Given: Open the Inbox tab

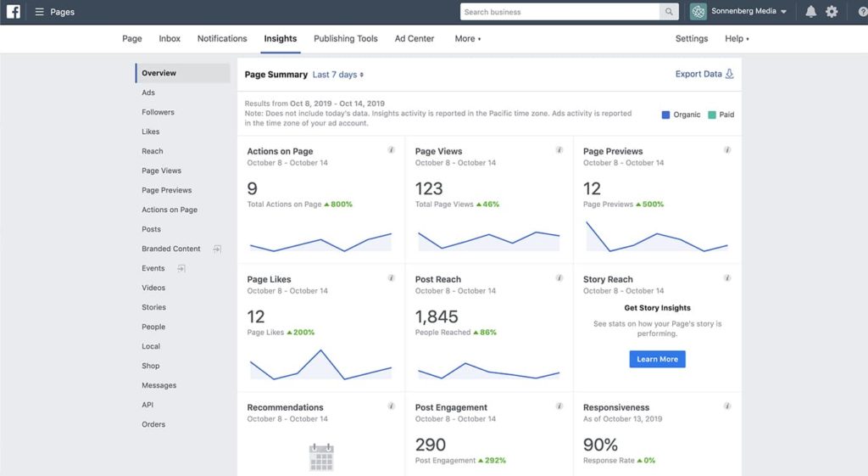Looking at the screenshot, I should (x=170, y=38).
